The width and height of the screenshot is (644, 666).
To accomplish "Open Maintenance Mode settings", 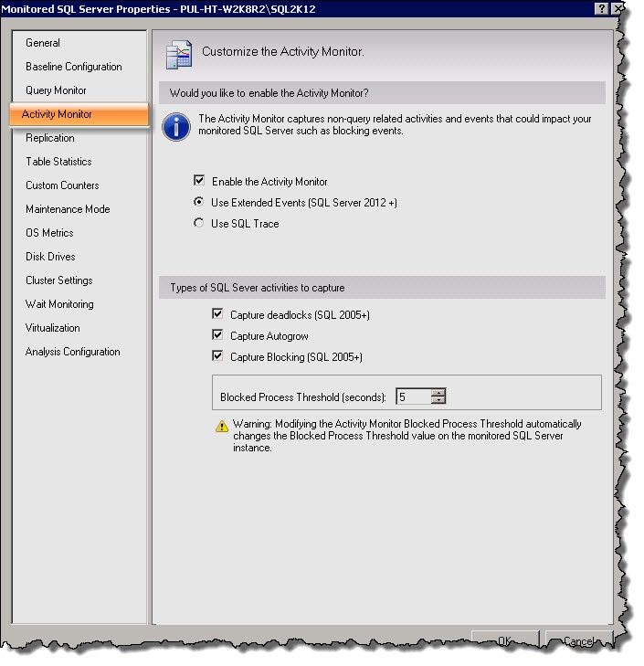I will tap(68, 209).
